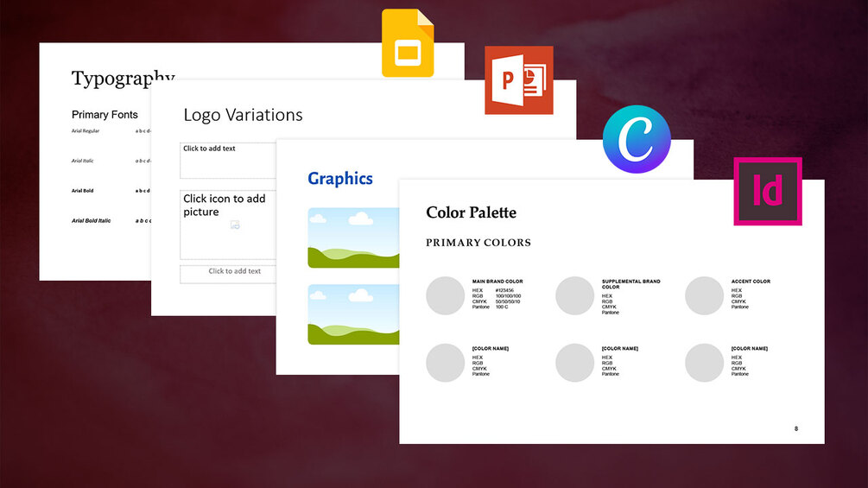Click the Canva logo icon

(x=637, y=139)
